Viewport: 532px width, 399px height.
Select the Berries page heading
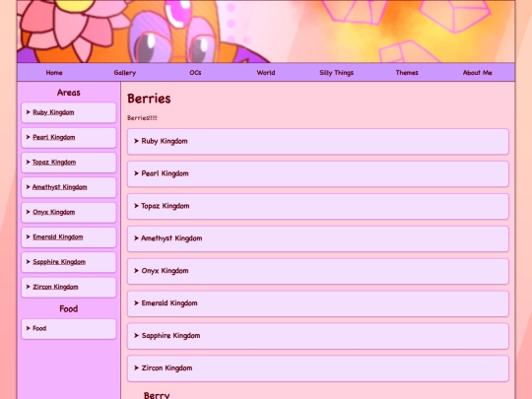[x=149, y=99]
